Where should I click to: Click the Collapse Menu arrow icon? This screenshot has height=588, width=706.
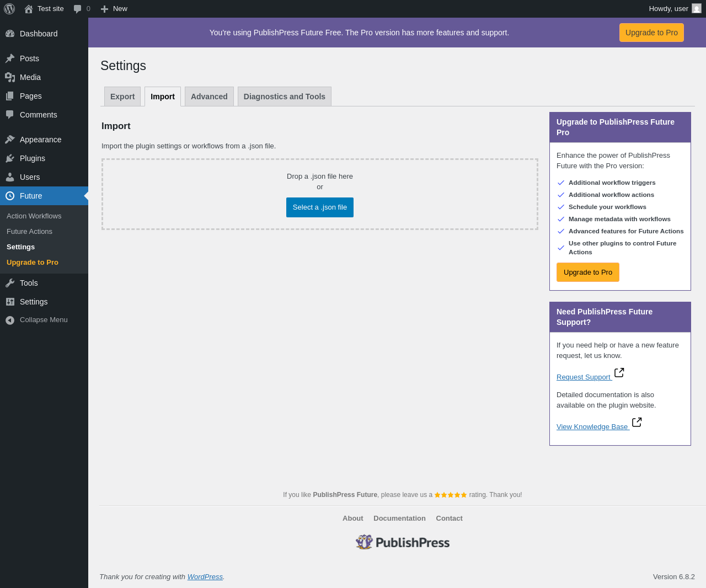10,320
